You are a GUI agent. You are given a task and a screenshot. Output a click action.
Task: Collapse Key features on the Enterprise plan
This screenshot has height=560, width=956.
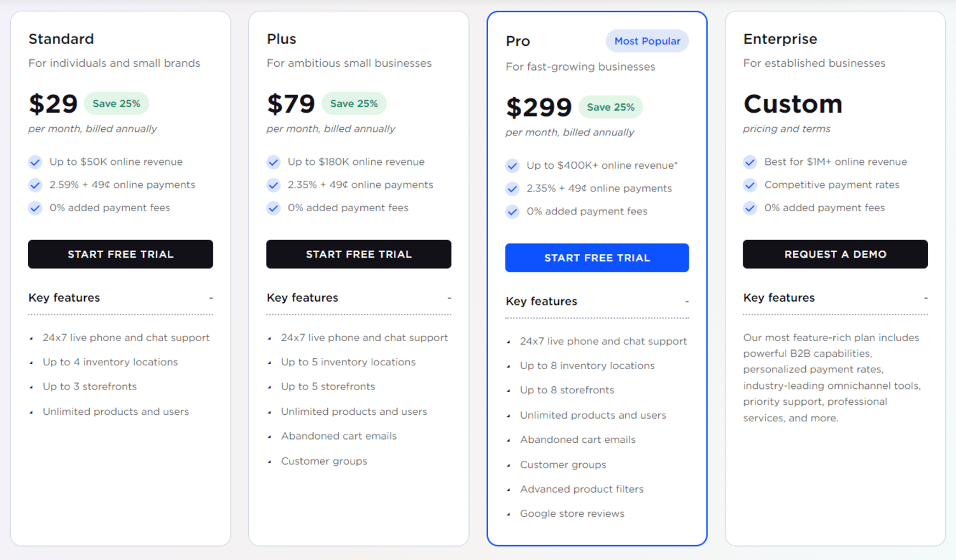click(x=926, y=297)
